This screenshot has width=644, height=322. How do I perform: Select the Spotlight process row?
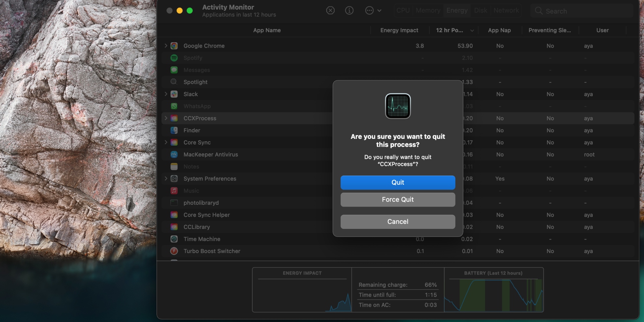click(x=398, y=82)
